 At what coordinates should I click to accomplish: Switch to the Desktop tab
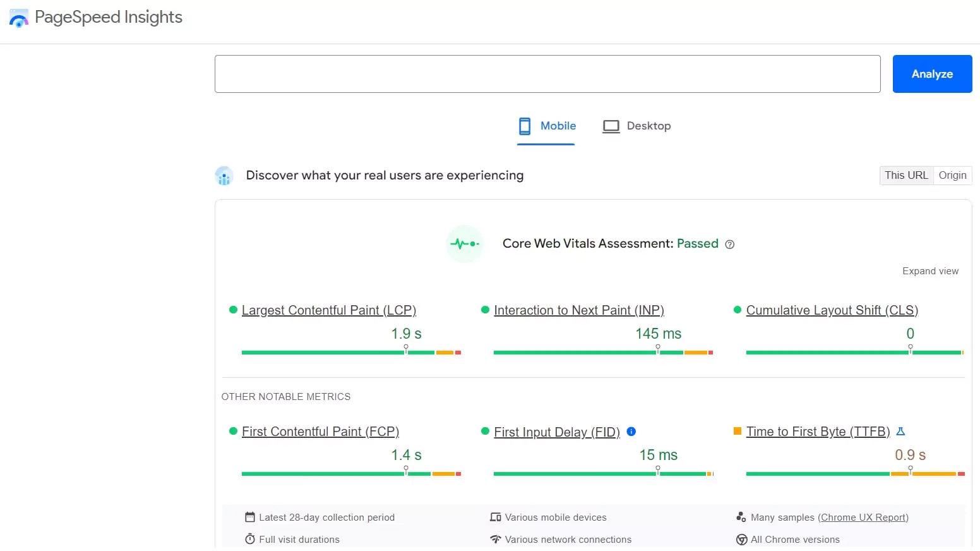(648, 126)
